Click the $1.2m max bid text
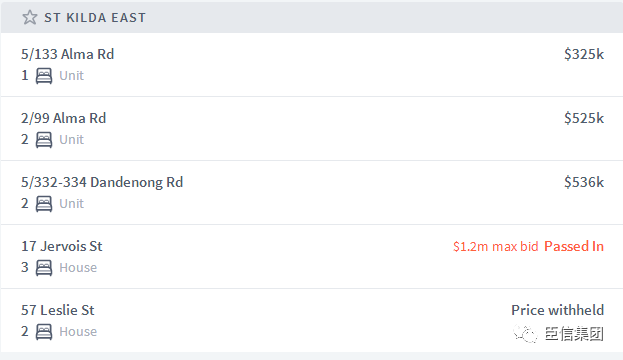 click(x=495, y=246)
